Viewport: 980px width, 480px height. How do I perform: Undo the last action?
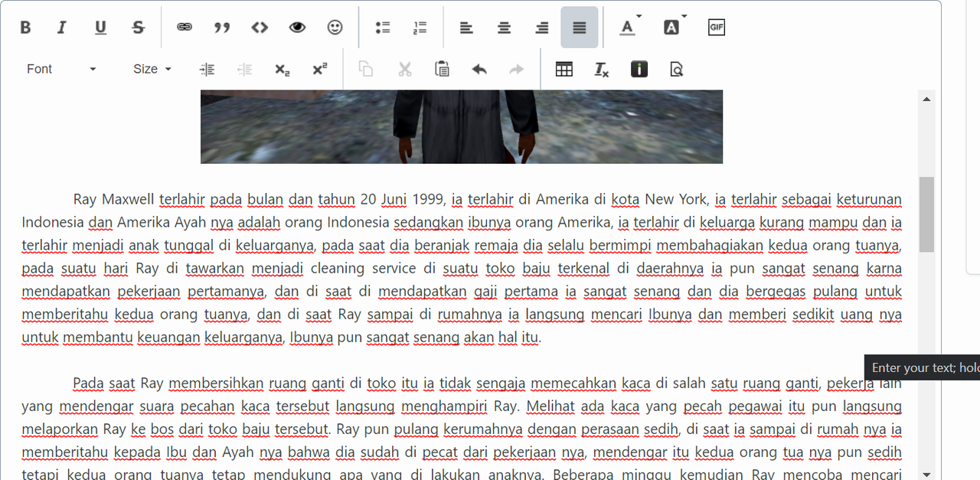coord(479,69)
